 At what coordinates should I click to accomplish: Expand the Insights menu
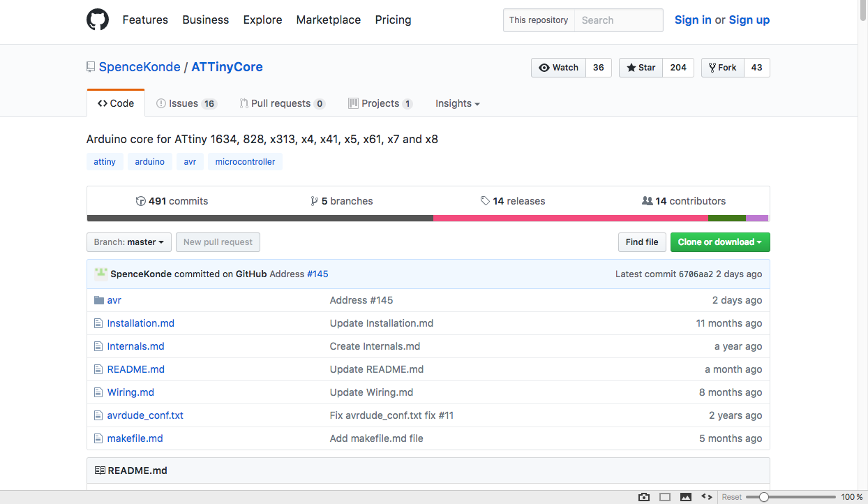(x=458, y=103)
